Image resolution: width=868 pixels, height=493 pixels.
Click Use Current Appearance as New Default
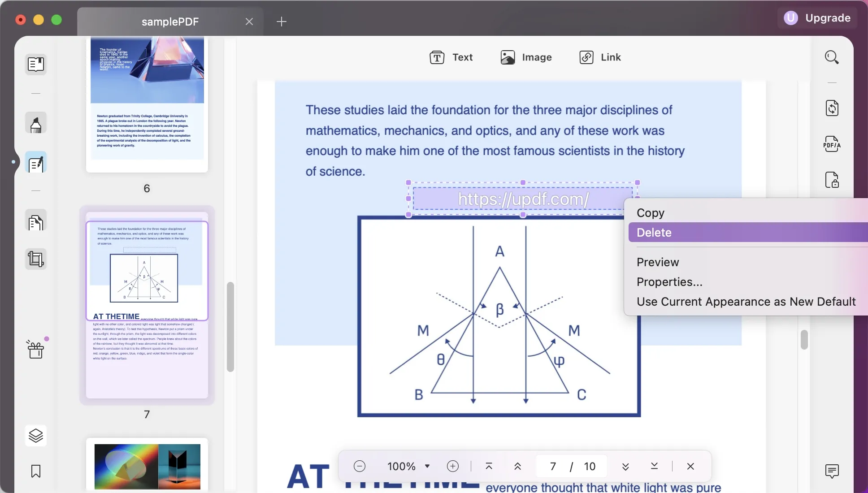[746, 302]
